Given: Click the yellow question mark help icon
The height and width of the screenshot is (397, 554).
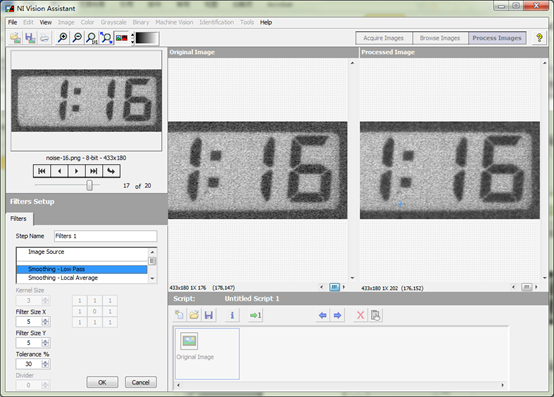Looking at the screenshot, I should coord(539,38).
